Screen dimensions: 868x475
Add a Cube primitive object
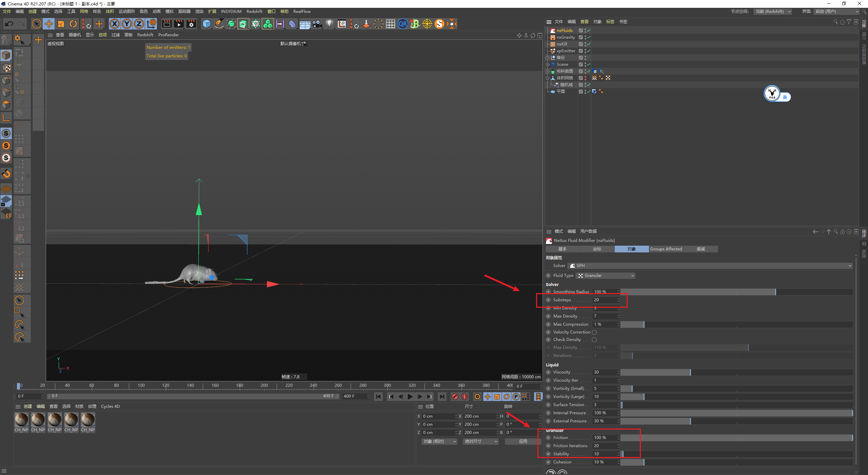pyautogui.click(x=206, y=24)
